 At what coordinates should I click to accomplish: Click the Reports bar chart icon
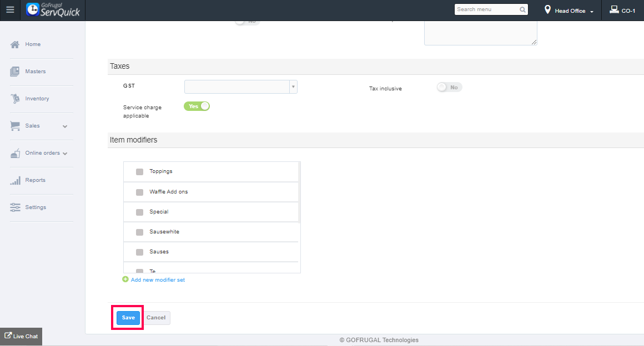(x=15, y=180)
